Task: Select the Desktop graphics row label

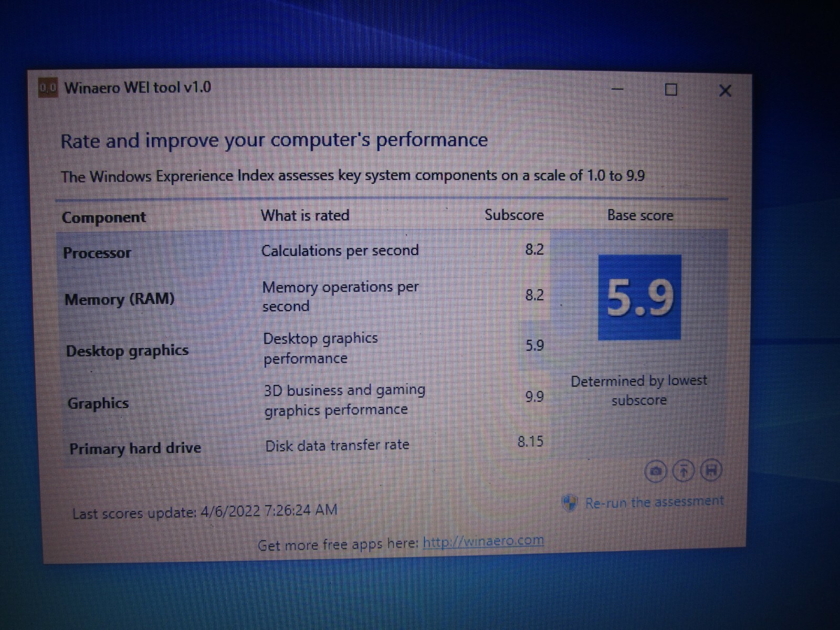Action: [127, 351]
